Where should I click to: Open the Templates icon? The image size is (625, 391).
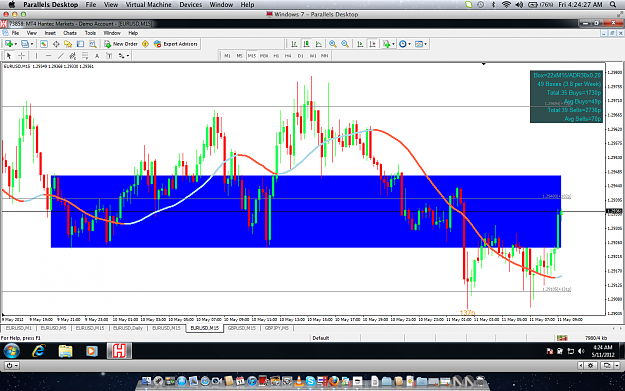(x=419, y=44)
